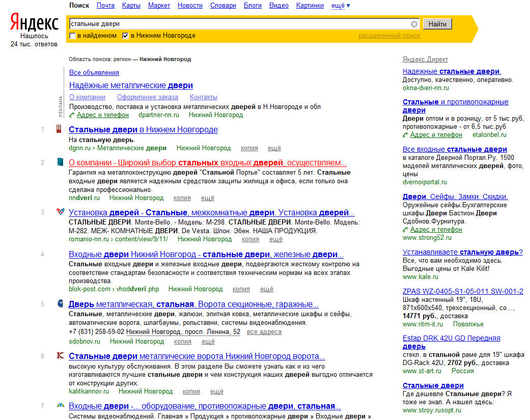Expand 'ещё' for the nndveri.ru result
Screen dimensions: 530x420
click(x=208, y=198)
